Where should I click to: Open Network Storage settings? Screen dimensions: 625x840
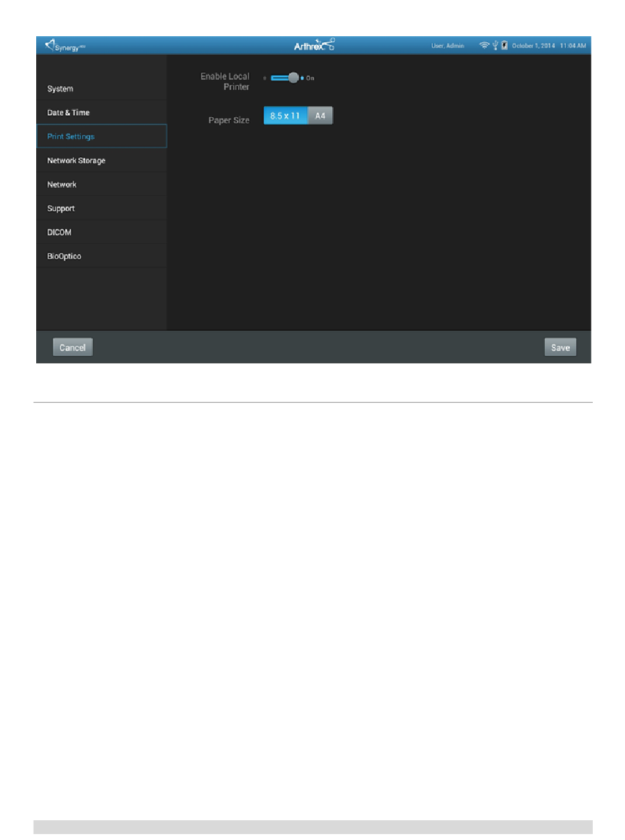click(101, 161)
